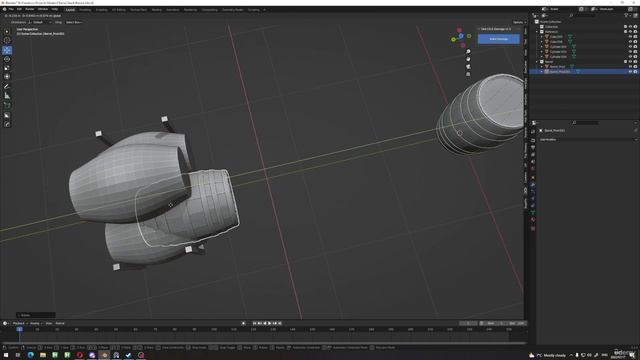The width and height of the screenshot is (640, 360).
Task: Toggle exclude checkbox for Reference collection
Action: 625,31
